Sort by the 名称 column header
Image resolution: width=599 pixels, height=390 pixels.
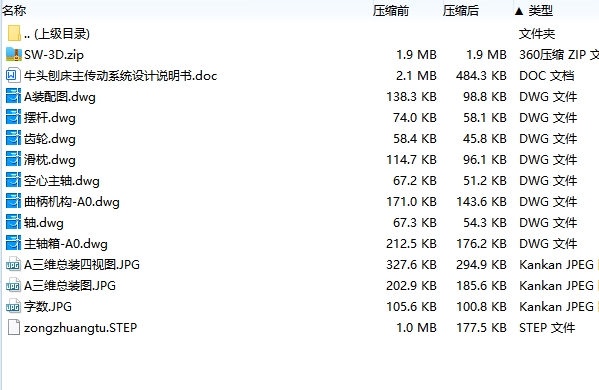14,11
